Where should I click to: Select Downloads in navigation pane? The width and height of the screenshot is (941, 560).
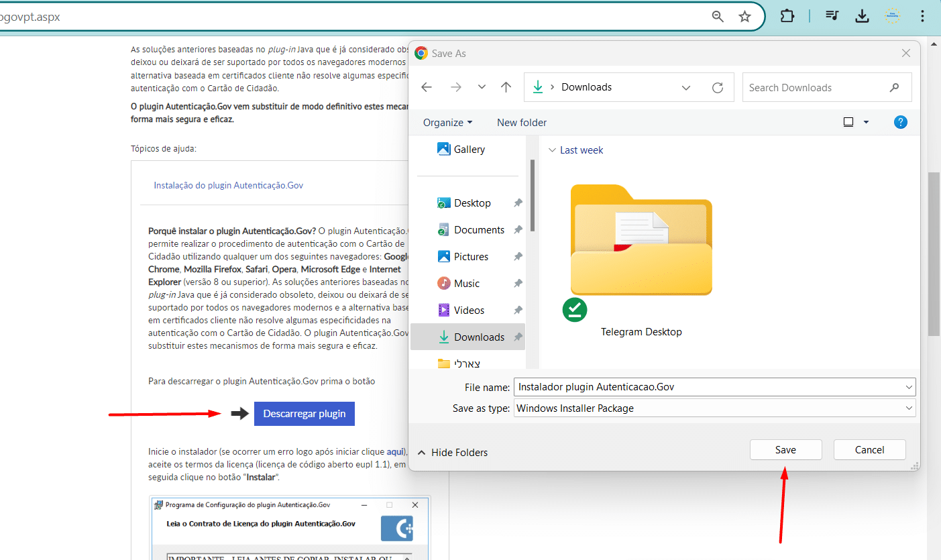467,337
